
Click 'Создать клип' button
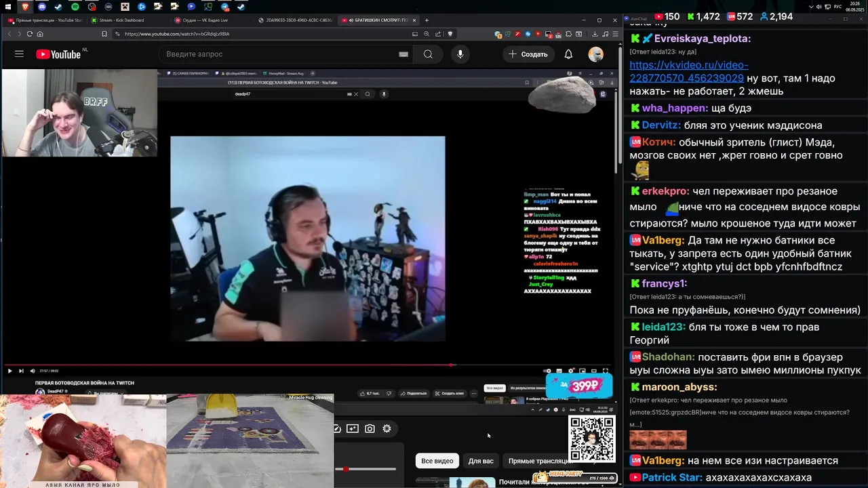pyautogui.click(x=449, y=393)
